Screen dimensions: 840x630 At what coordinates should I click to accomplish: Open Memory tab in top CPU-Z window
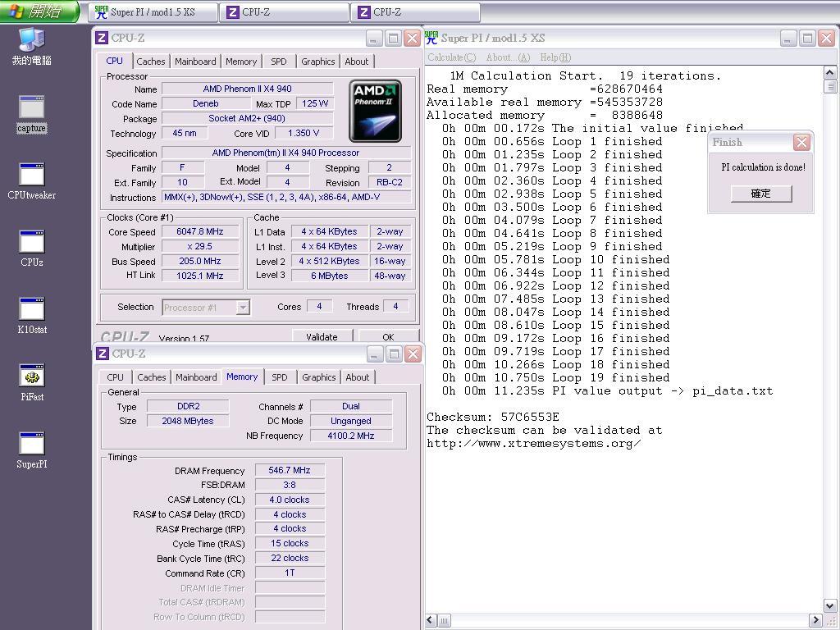[241, 62]
